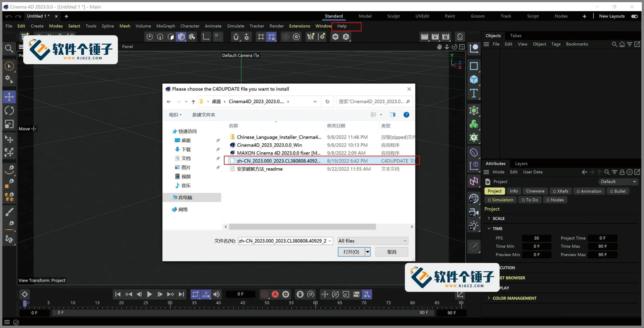This screenshot has height=328, width=644.
Task: Click the Render View clapperboard icon
Action: coord(424,37)
